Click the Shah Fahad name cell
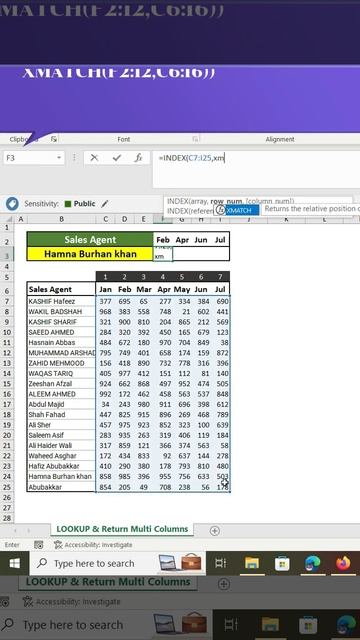The width and height of the screenshot is (360, 640). click(x=61, y=414)
